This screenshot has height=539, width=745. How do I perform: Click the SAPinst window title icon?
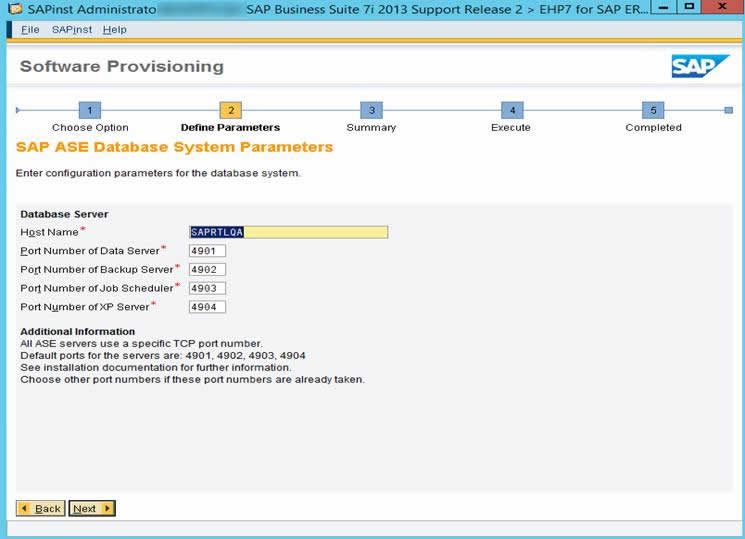16,9
